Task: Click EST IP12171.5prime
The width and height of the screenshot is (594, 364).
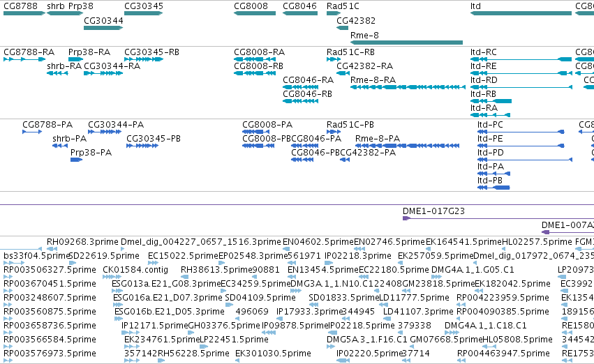Action: [x=131, y=333]
